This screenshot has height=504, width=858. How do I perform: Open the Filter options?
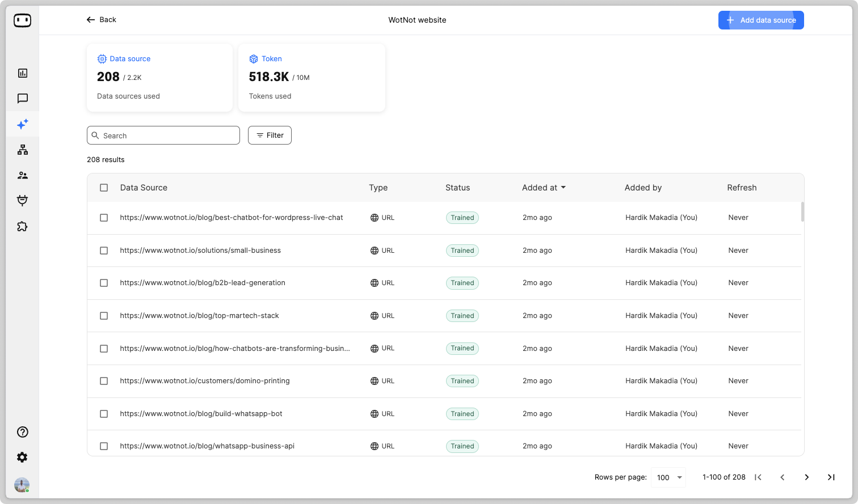coord(270,135)
